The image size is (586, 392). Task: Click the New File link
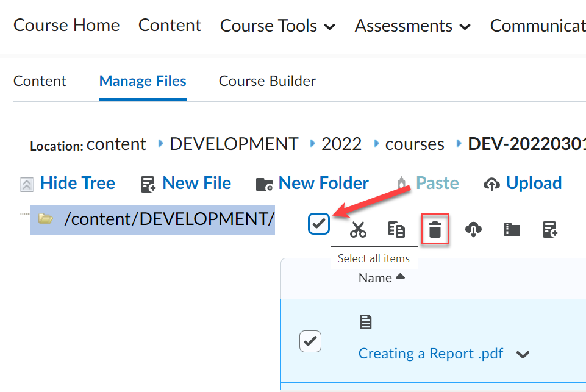click(196, 183)
